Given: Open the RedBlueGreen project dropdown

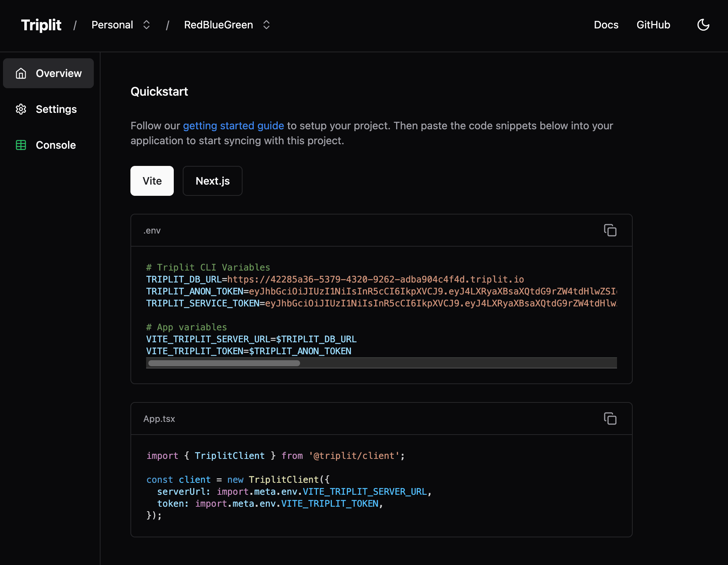Looking at the screenshot, I should click(x=227, y=25).
